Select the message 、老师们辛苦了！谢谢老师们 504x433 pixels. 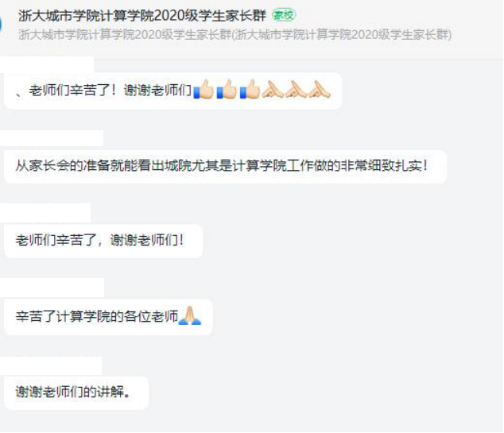tap(173, 91)
